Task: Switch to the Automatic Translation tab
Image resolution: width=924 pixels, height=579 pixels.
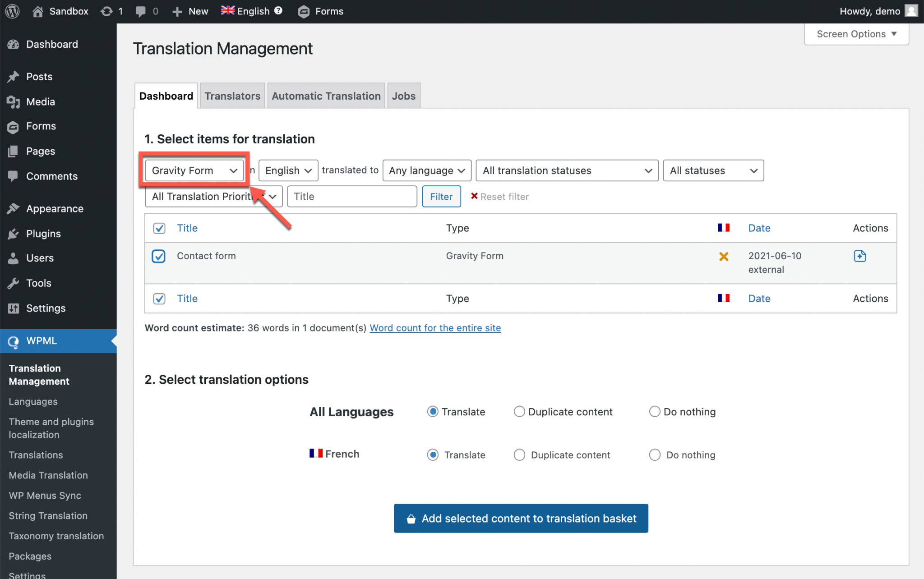Action: (x=326, y=96)
